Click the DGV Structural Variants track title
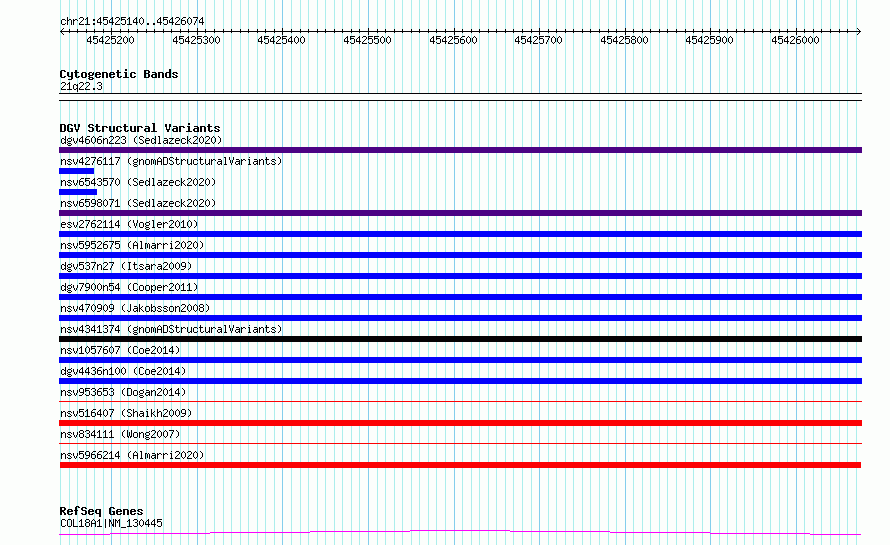Image resolution: width=890 pixels, height=545 pixels. point(140,128)
